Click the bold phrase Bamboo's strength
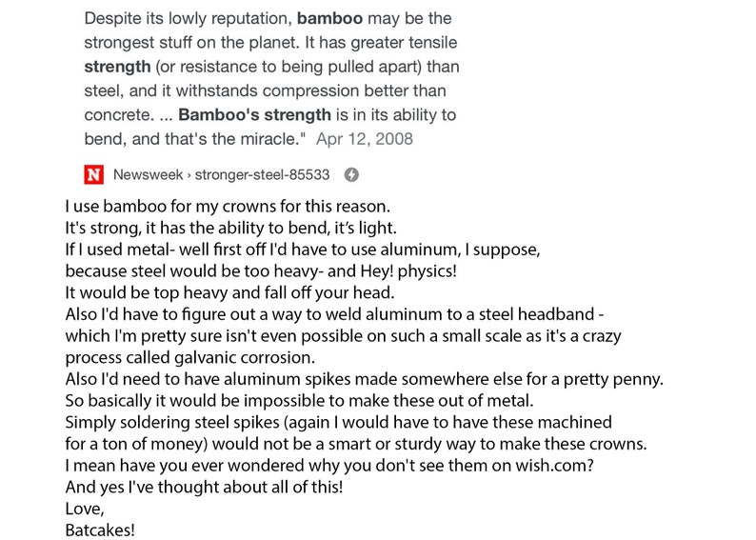Viewport: 756px width, 540px height. coord(254,114)
